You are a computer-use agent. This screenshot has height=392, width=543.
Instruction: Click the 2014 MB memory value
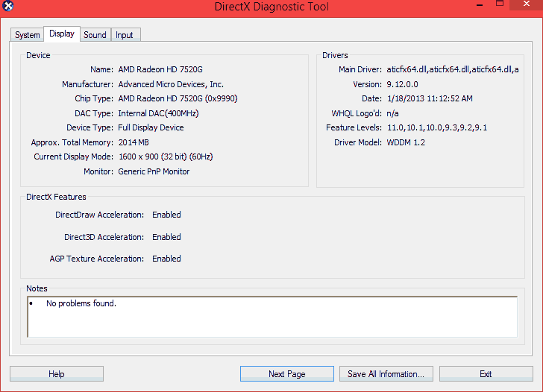click(x=134, y=142)
